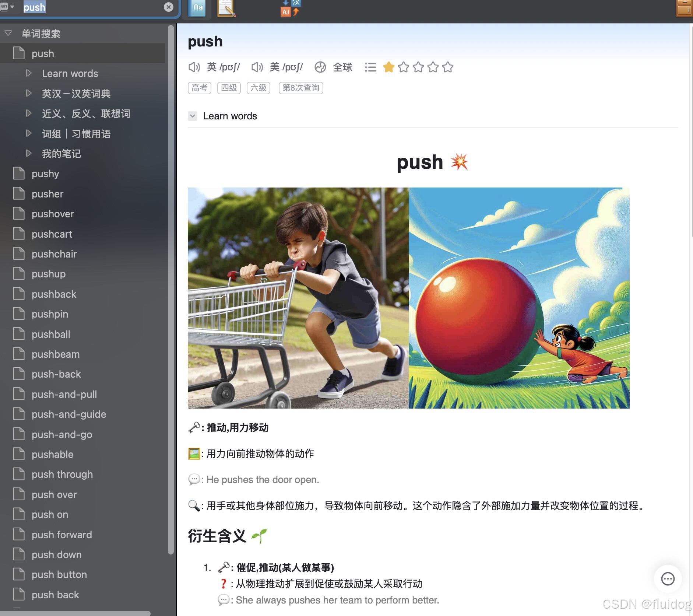Expand 我的笔记 in the sidebar
The image size is (693, 616).
click(x=29, y=154)
